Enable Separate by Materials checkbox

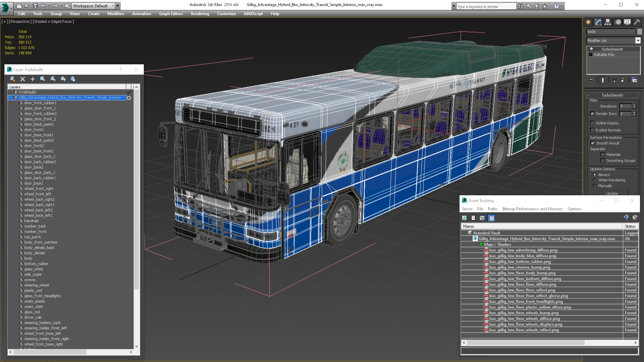click(x=603, y=154)
